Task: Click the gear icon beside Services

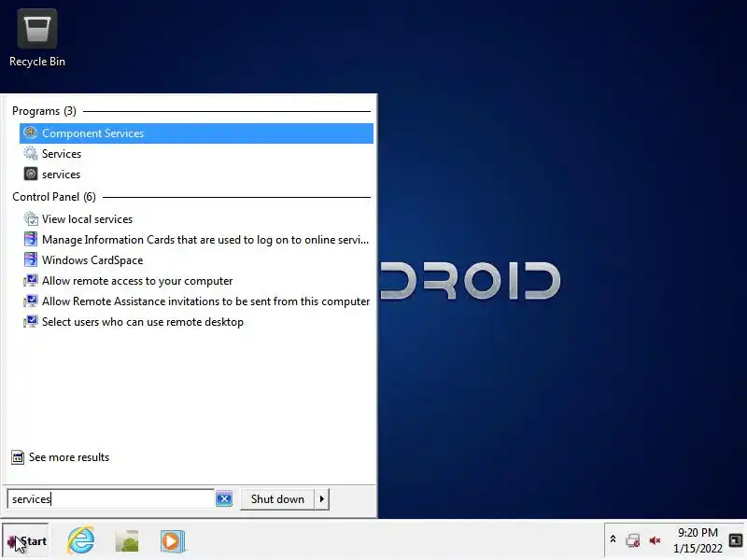Action: [31, 153]
